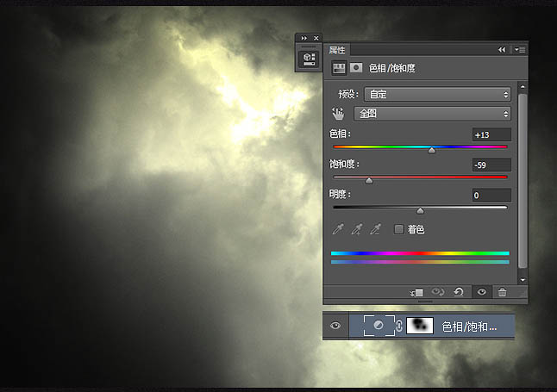This screenshot has height=392, width=557.
Task: Open the 预设 preset dropdown
Action: click(x=437, y=94)
